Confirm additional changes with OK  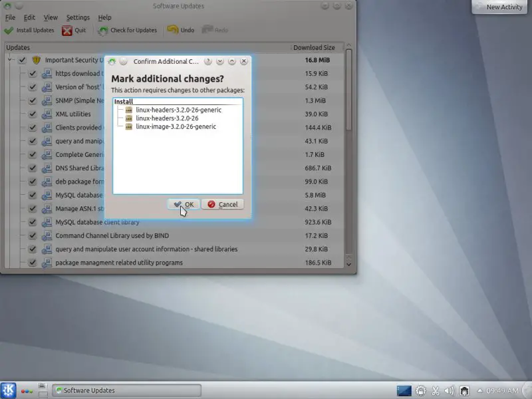(184, 204)
